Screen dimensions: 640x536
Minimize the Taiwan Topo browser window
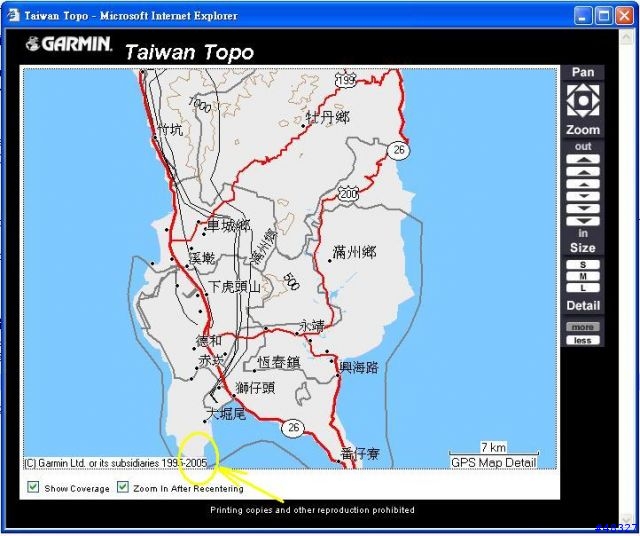coord(582,16)
